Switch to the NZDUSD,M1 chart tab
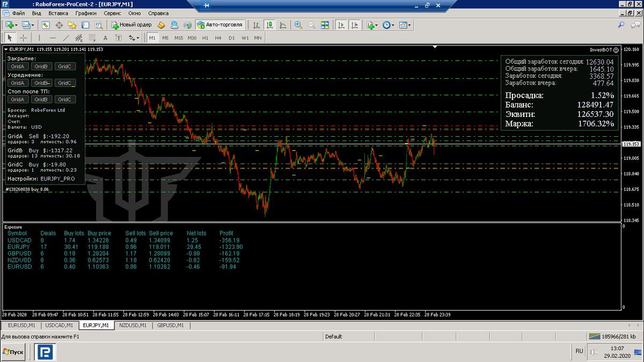This screenshot has width=644, height=362. click(x=134, y=325)
